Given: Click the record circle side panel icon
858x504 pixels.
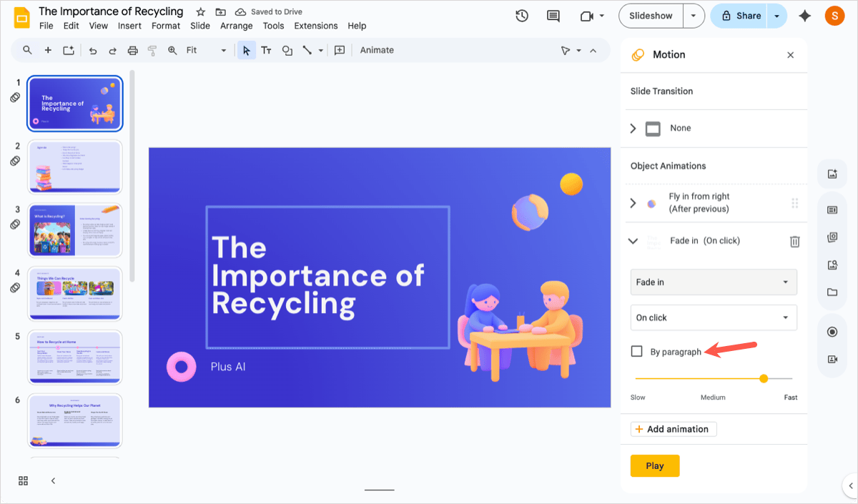Looking at the screenshot, I should (x=832, y=332).
